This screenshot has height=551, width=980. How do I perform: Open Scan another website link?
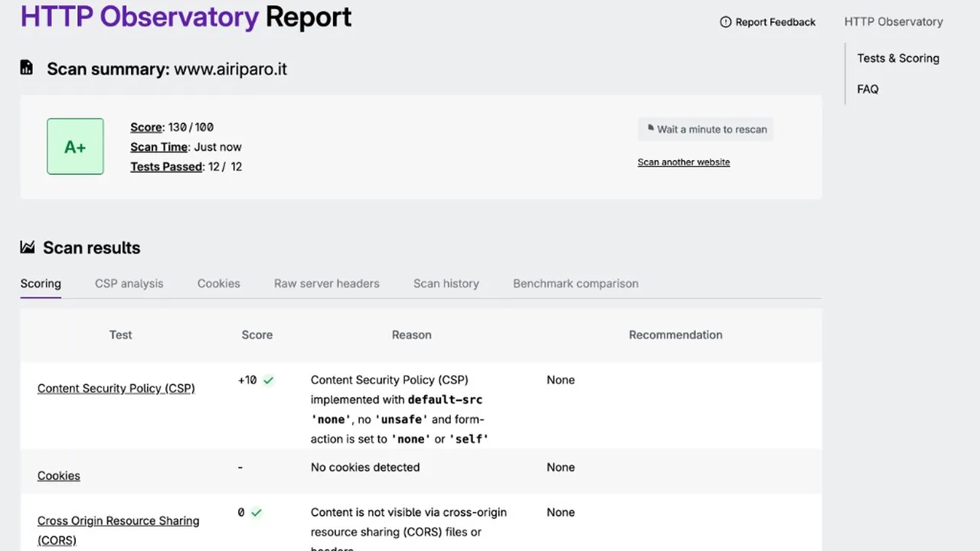(x=684, y=162)
